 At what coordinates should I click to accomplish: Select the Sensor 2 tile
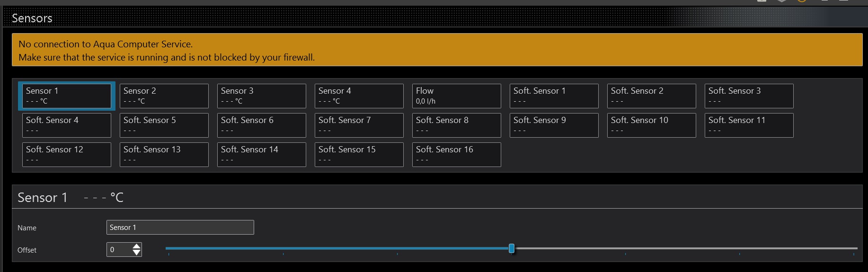(164, 96)
